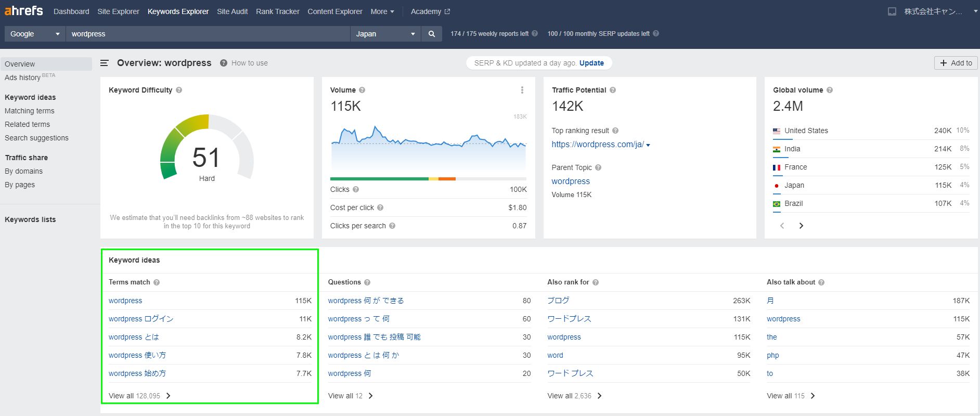This screenshot has width=980, height=416.
Task: Open the Google search engine dropdown
Action: (35, 34)
